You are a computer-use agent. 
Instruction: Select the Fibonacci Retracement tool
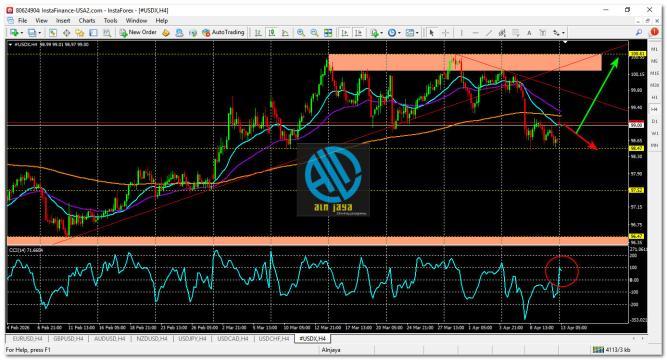click(516, 33)
